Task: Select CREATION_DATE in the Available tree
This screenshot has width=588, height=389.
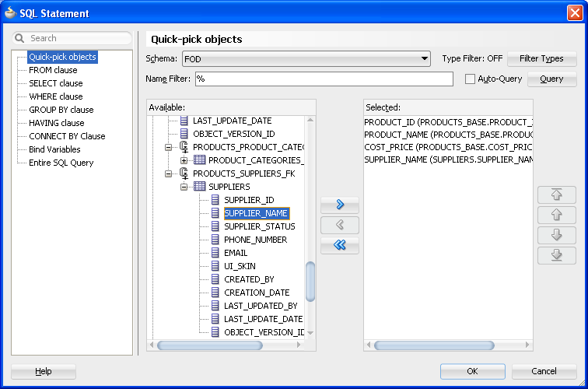Action: 257,293
